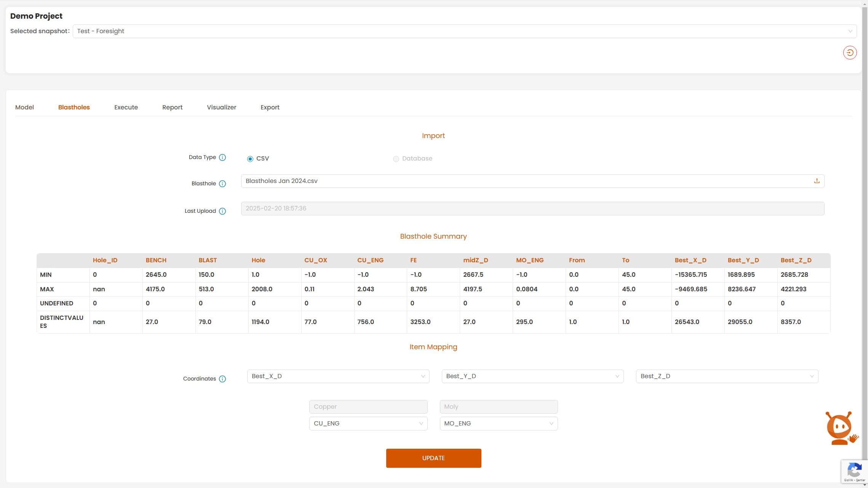Click the -15365.715 minimum Best_X_D value
This screenshot has width=868, height=488.
click(x=691, y=275)
